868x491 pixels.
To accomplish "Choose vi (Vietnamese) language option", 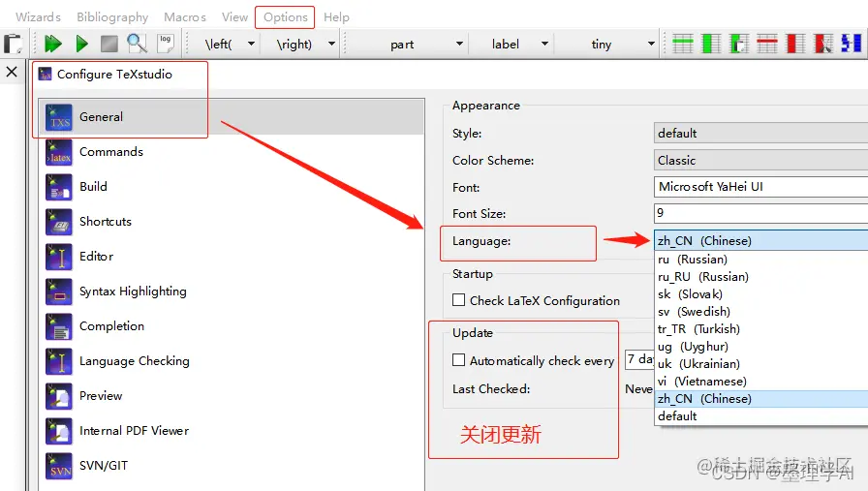I will [x=761, y=382].
